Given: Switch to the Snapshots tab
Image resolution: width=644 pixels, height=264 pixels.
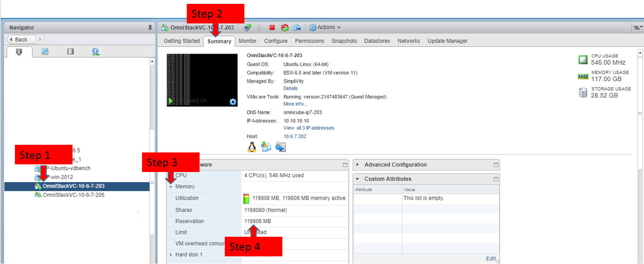Looking at the screenshot, I should click(x=344, y=41).
